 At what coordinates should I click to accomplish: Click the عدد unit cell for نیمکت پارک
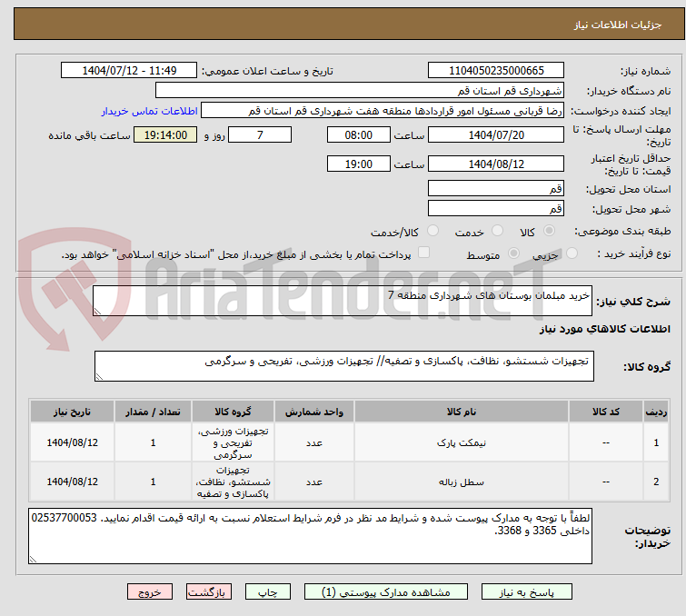click(x=314, y=442)
